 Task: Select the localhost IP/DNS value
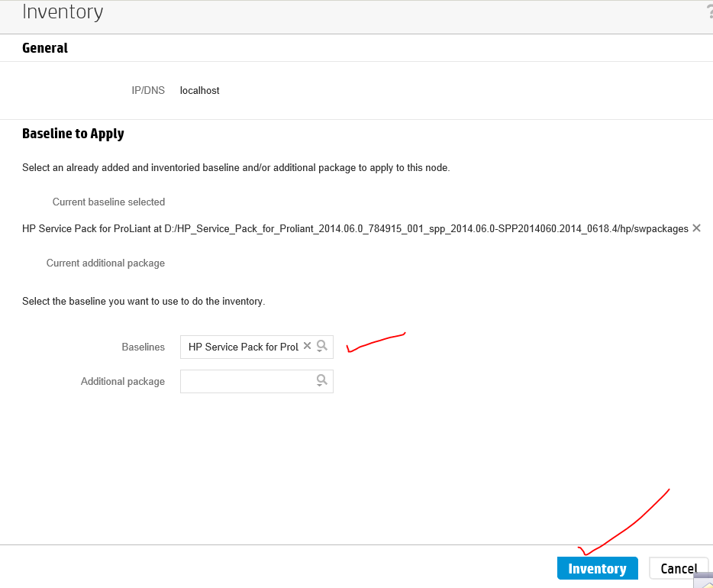[x=199, y=91]
